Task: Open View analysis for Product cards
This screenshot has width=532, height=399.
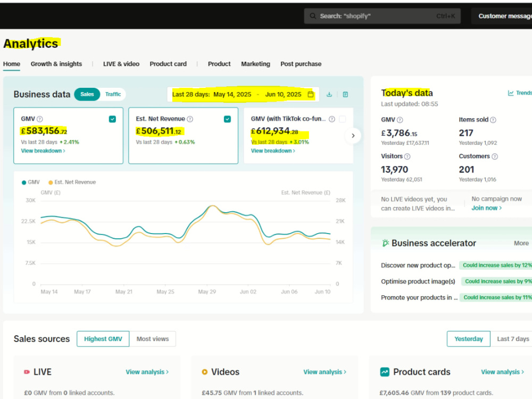Action: coord(503,372)
